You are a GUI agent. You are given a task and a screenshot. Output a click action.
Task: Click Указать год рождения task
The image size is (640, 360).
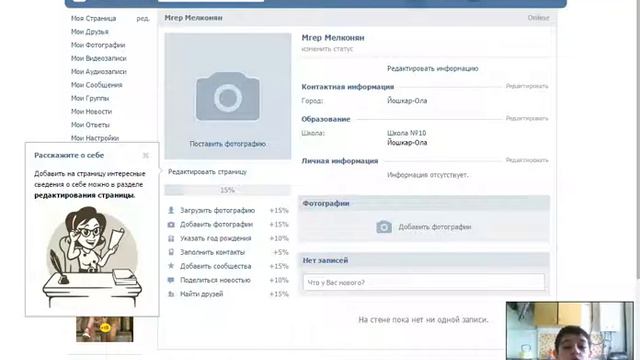[216, 238]
